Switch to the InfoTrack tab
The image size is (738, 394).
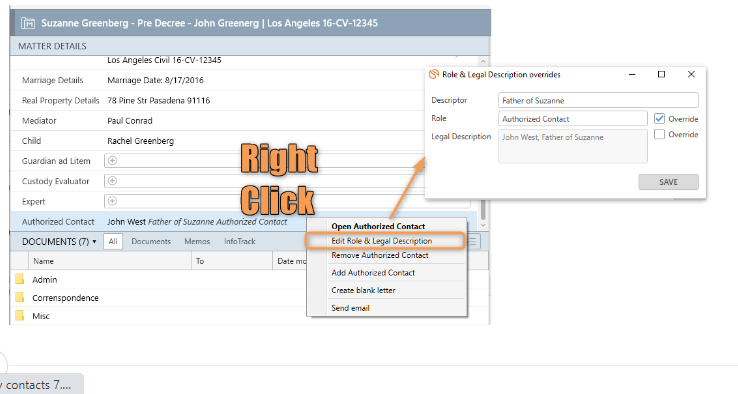(x=240, y=241)
